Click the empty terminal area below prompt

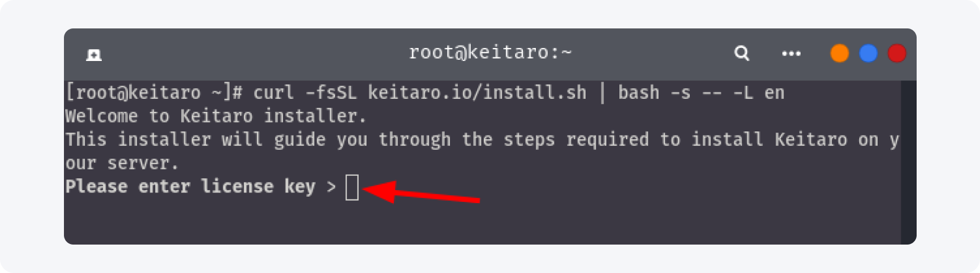click(x=474, y=222)
